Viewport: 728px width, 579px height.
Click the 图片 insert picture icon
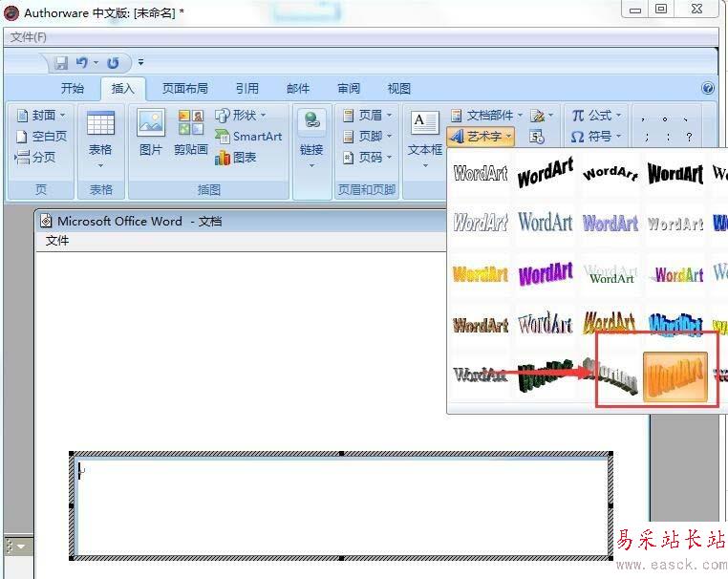(x=151, y=133)
